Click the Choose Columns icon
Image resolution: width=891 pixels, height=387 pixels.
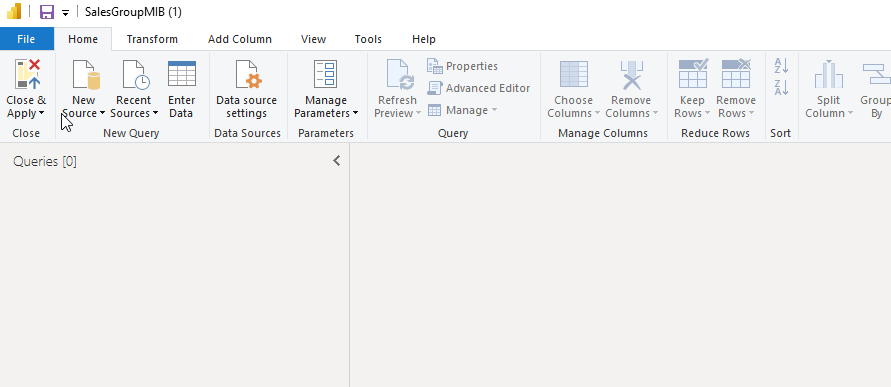coord(573,74)
